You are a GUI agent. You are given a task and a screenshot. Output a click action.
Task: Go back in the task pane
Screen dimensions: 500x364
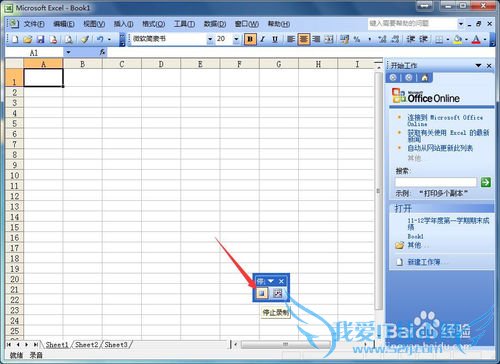pyautogui.click(x=393, y=78)
